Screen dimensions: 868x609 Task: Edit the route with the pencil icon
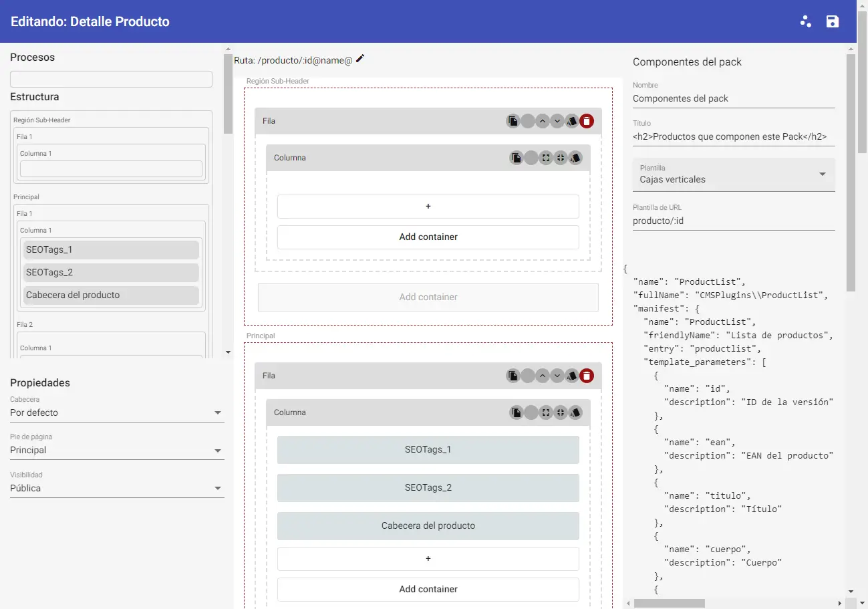pyautogui.click(x=360, y=59)
